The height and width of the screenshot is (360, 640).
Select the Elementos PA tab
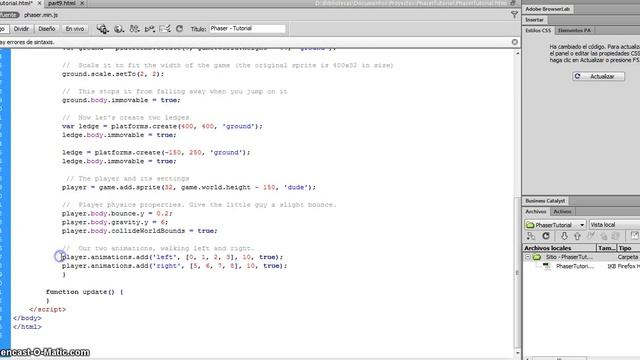(x=574, y=30)
